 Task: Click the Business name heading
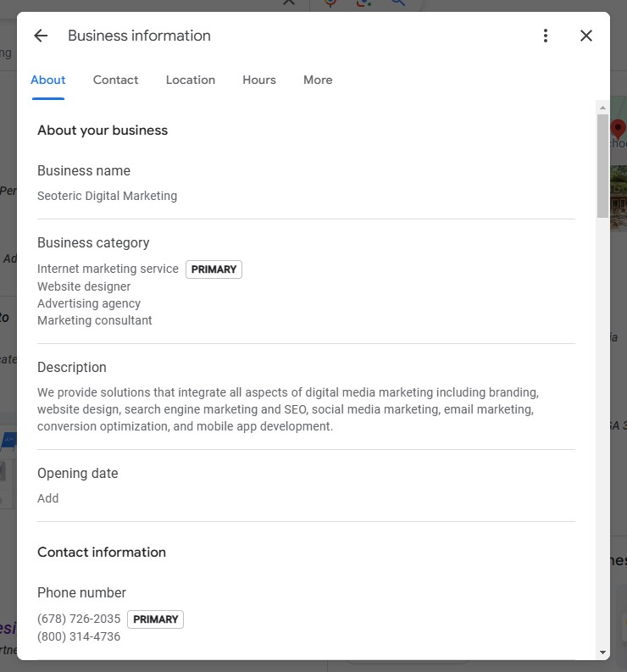tap(84, 170)
